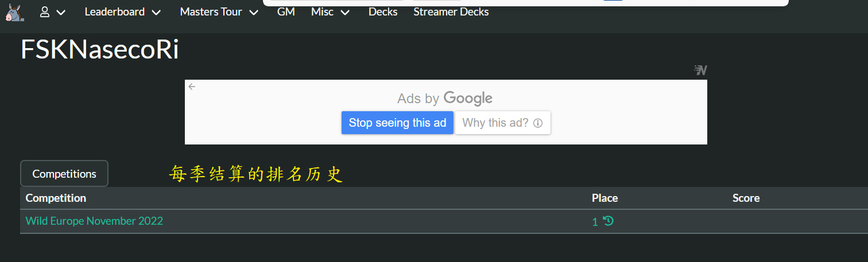868x262 pixels.
Task: Click the Competition column header
Action: pos(56,198)
